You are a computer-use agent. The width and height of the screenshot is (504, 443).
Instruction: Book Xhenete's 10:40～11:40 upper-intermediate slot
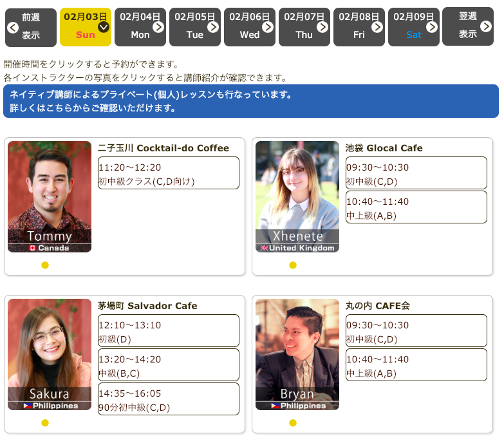pos(416,208)
